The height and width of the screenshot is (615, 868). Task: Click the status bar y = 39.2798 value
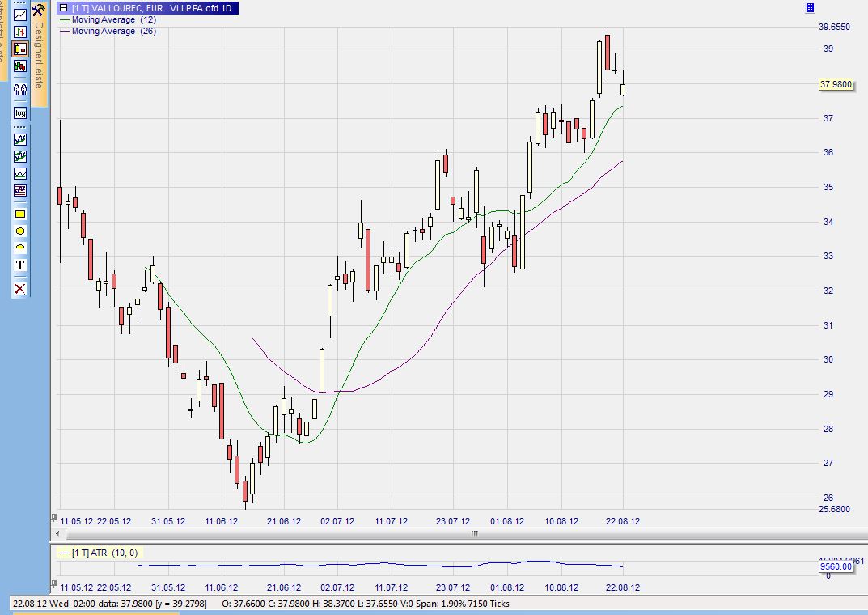click(181, 604)
